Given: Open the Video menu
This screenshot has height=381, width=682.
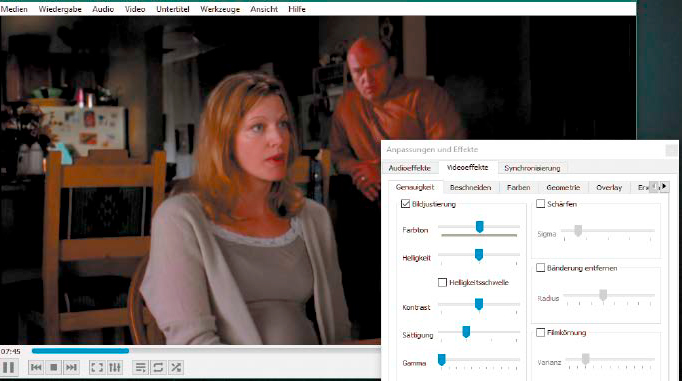Looking at the screenshot, I should (135, 9).
